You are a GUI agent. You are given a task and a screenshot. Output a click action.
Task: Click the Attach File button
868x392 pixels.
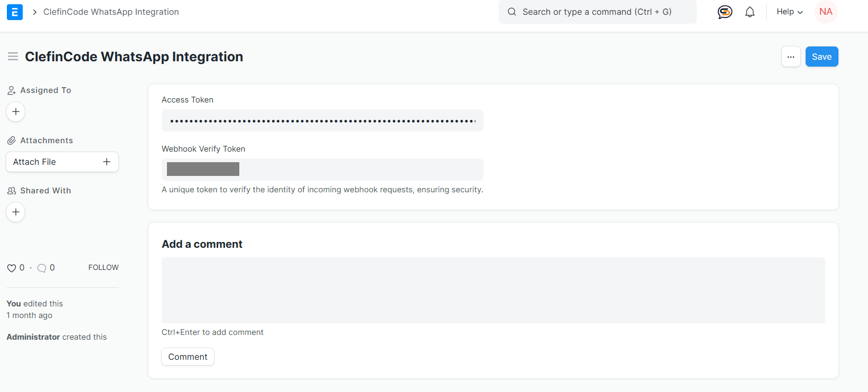62,162
